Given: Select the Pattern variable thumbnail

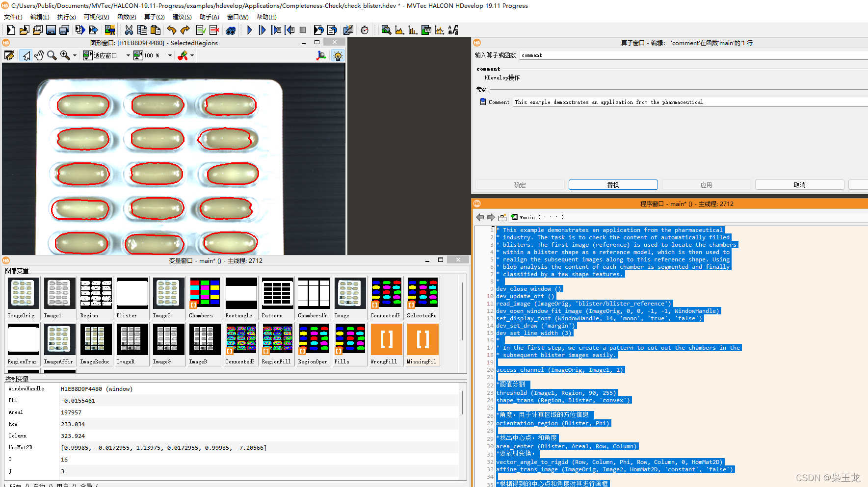Looking at the screenshot, I should 277,298.
